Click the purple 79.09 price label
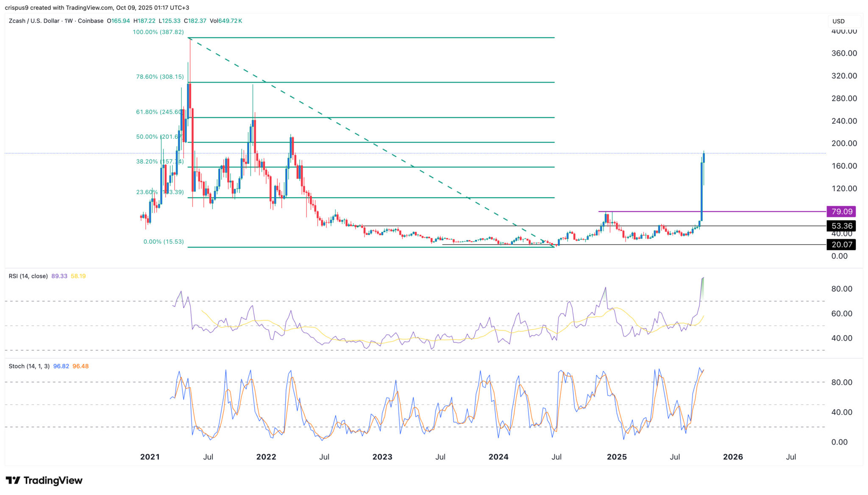The height and width of the screenshot is (495, 868). (841, 211)
